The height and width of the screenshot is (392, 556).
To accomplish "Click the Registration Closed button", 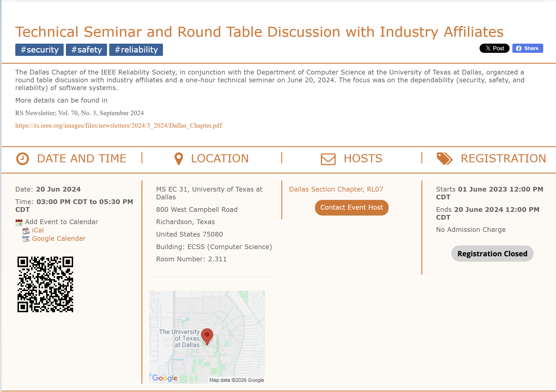I will coord(492,254).
